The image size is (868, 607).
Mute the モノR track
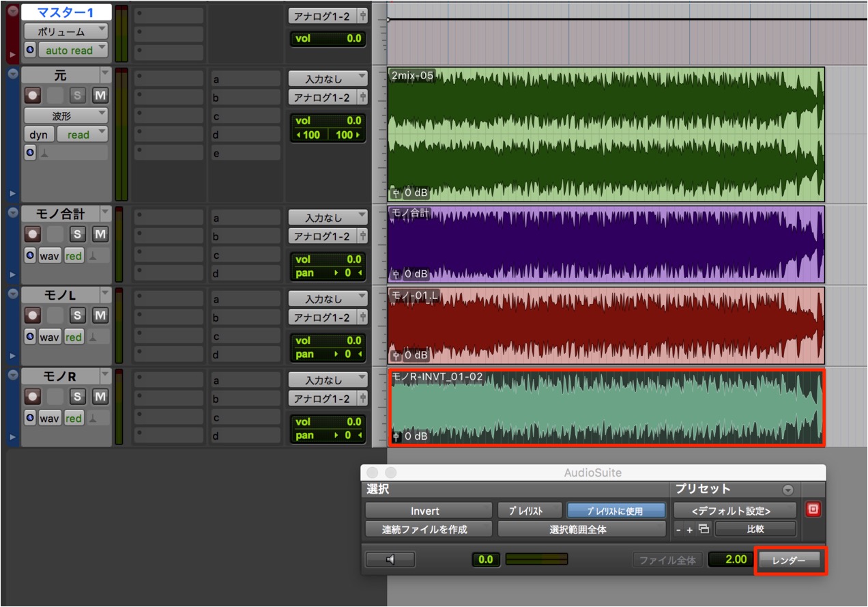[x=100, y=397]
